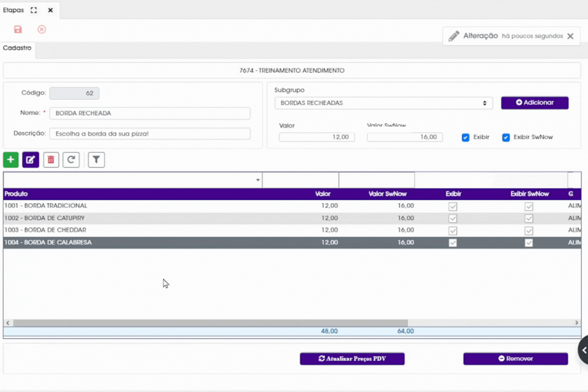Open the side panel arrow handle
588x392 pixels.
584,350
